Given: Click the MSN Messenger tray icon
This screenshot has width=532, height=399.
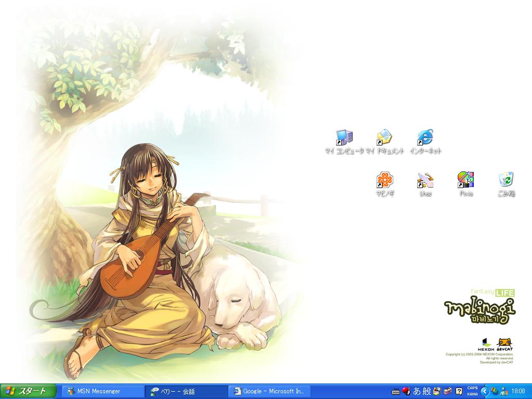Looking at the screenshot, I should pyautogui.click(x=504, y=391).
